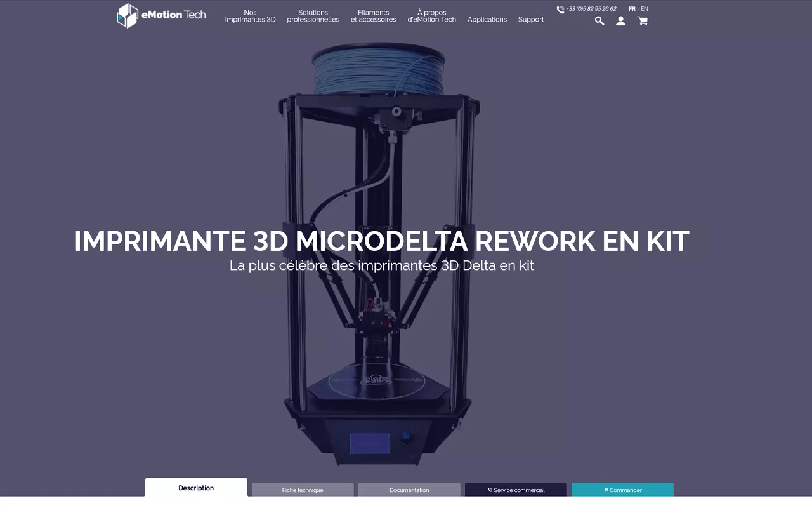
Task: Open the shopping cart icon
Action: point(643,21)
